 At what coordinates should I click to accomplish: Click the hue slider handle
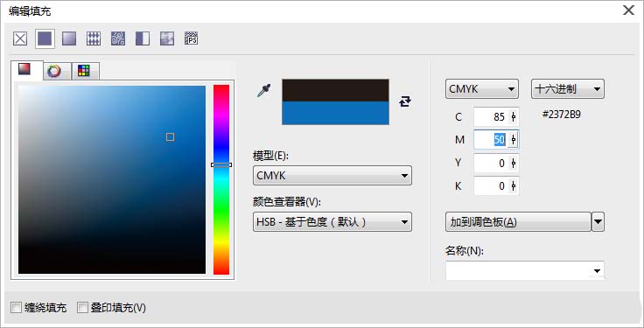[x=221, y=164]
